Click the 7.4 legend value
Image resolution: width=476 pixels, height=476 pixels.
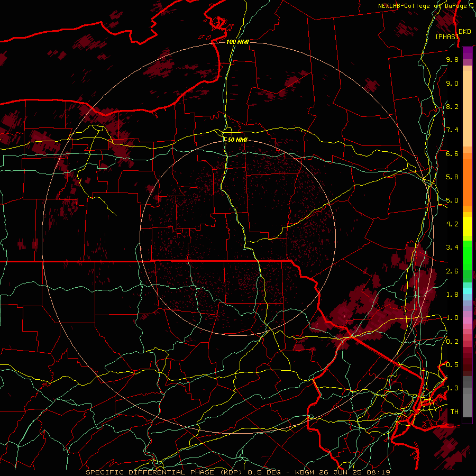point(452,130)
